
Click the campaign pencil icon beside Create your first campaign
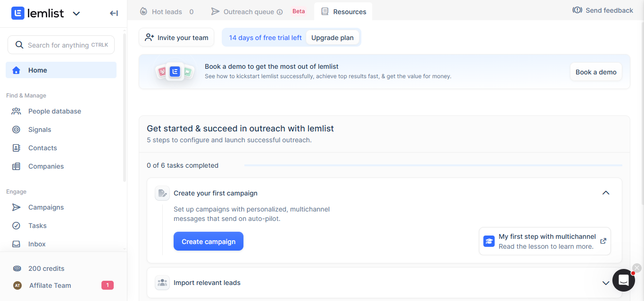point(162,193)
